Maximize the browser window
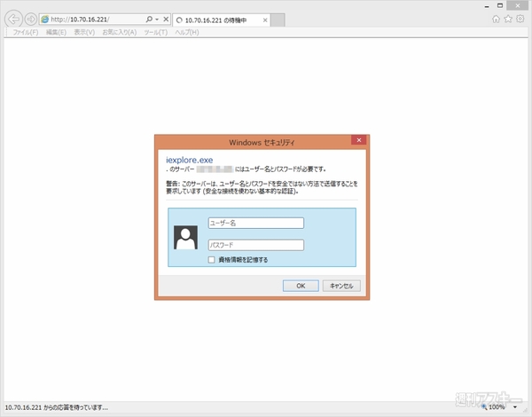The width and height of the screenshot is (532, 417). pyautogui.click(x=500, y=5)
